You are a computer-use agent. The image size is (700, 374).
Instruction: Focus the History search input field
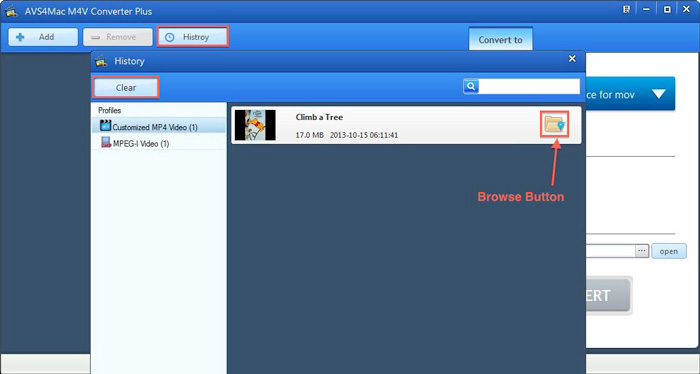coord(529,86)
